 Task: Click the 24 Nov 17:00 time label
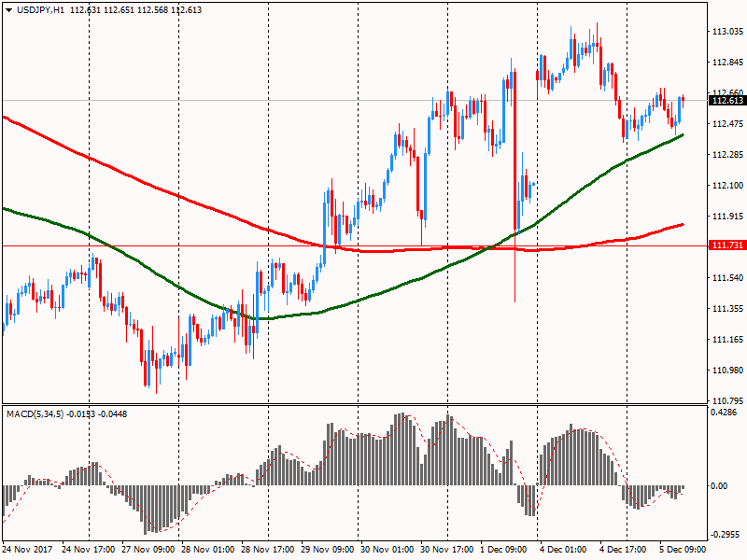pos(89,550)
